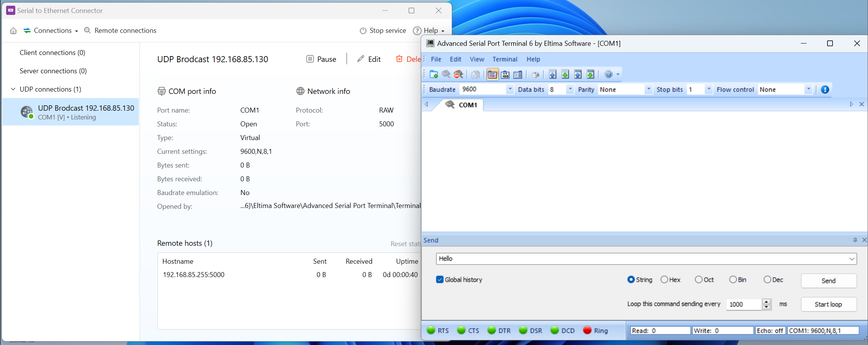
Task: Open the View menu in terminal
Action: coord(477,59)
